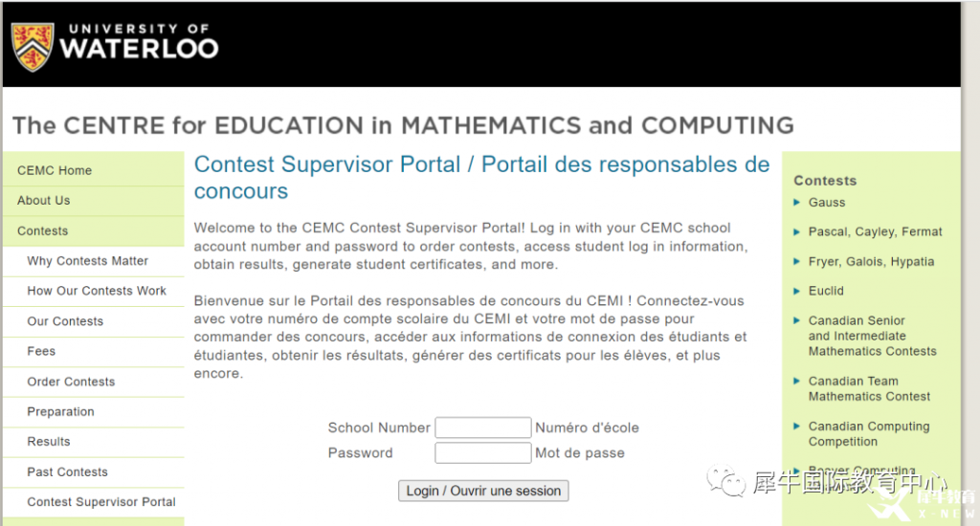Open the Euclid contest link
The height and width of the screenshot is (526, 980).
pyautogui.click(x=826, y=291)
